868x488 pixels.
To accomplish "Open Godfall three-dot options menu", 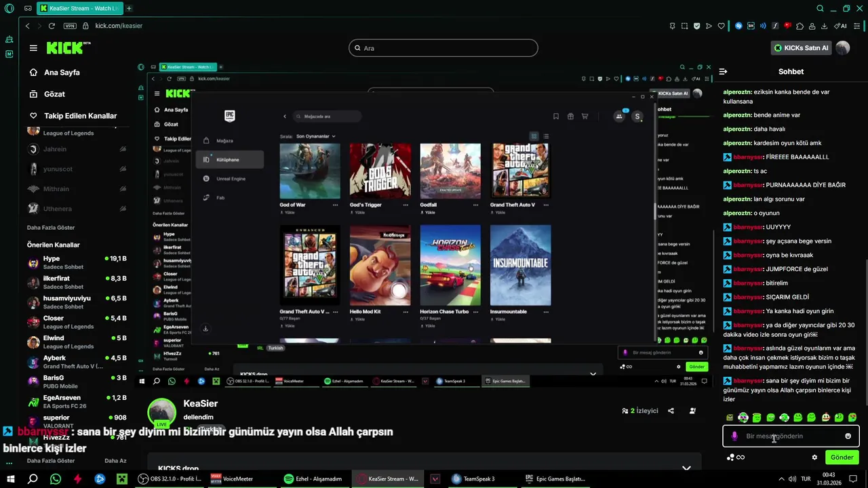I will [x=475, y=205].
